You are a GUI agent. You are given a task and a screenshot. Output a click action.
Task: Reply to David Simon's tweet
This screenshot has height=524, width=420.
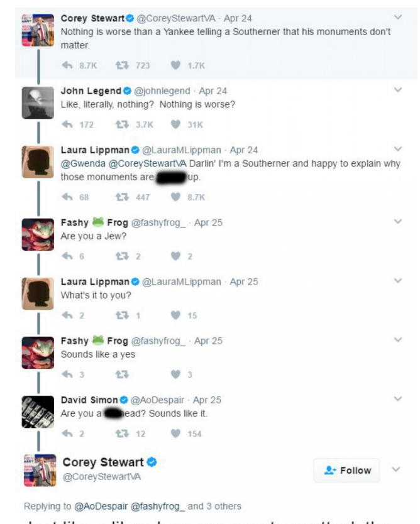(66, 434)
